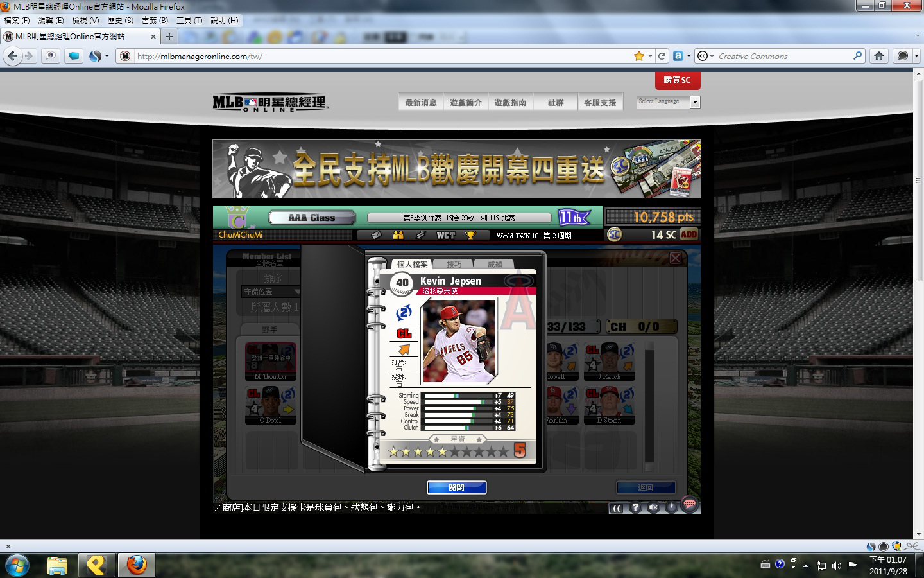Click the 關閉 button
Screen dimensions: 924x578
tap(457, 487)
